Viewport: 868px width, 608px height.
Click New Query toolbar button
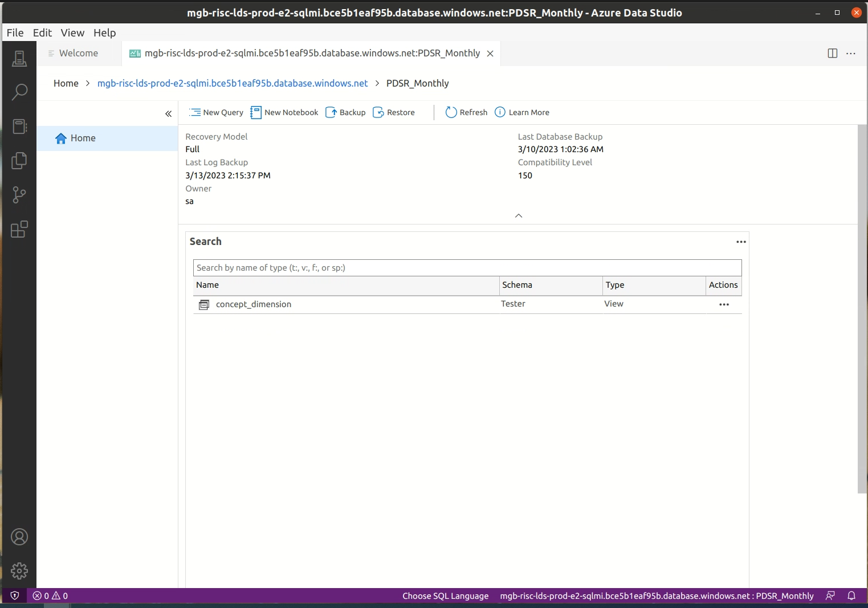point(216,112)
